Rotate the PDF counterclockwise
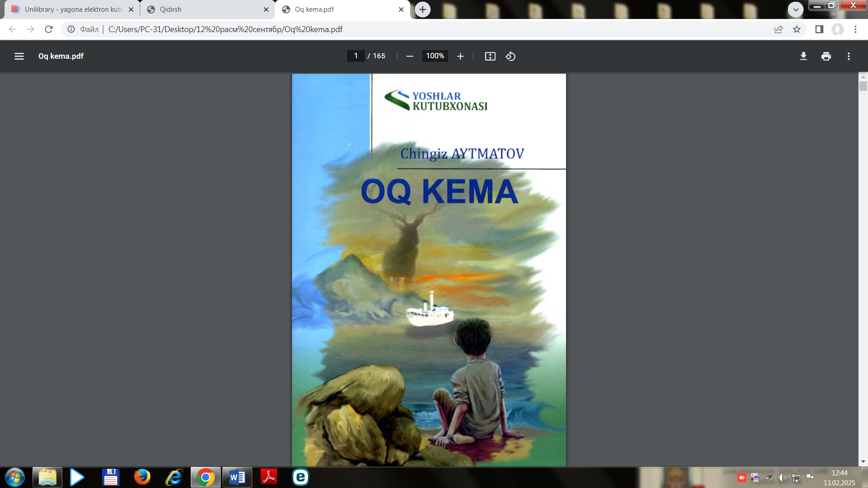The image size is (868, 488). tap(510, 56)
